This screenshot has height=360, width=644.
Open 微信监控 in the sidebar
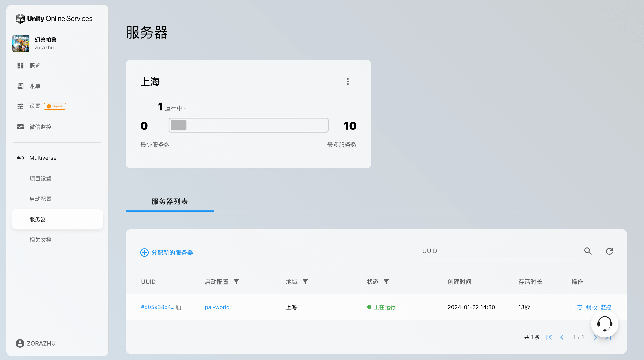(40, 127)
